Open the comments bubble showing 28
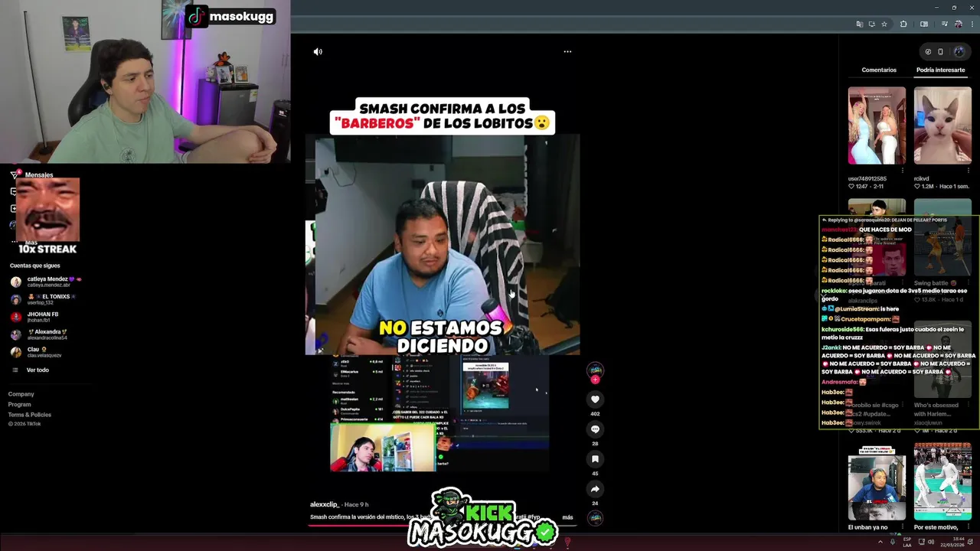Viewport: 980px width, 551px height. click(595, 429)
